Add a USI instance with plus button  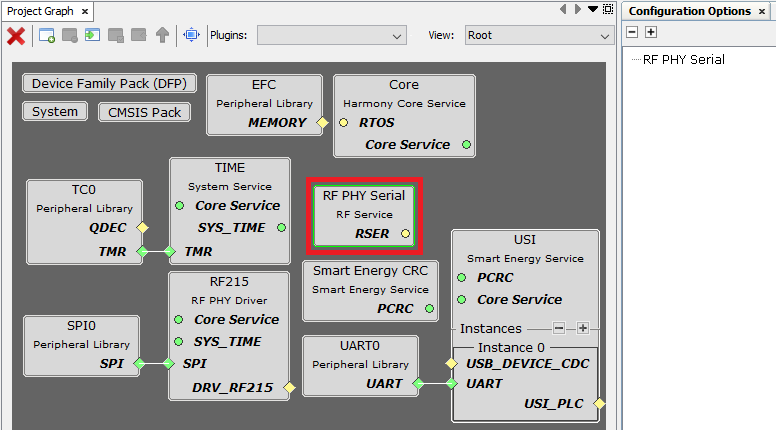pyautogui.click(x=582, y=328)
